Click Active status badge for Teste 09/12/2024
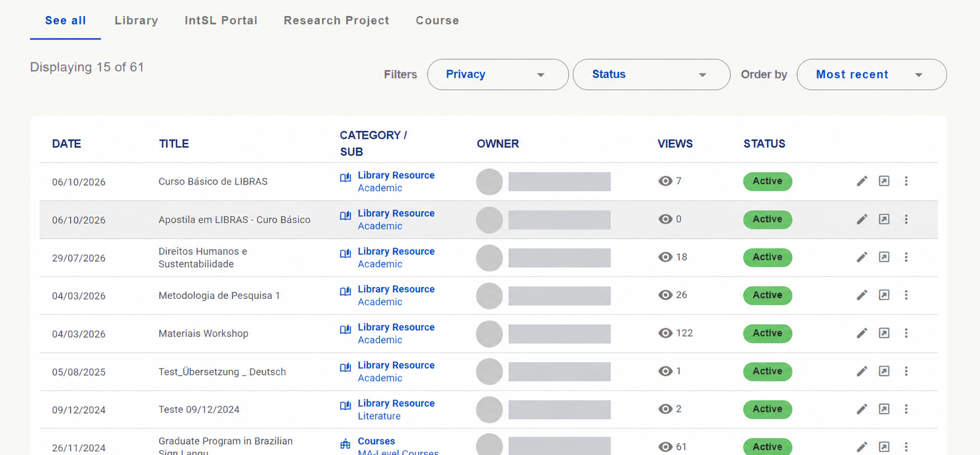Screen dimensions: 980x455 click(767, 409)
